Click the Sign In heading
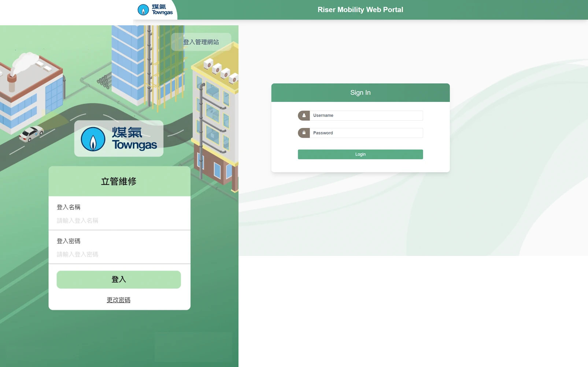Image resolution: width=588 pixels, height=367 pixels. pos(360,93)
